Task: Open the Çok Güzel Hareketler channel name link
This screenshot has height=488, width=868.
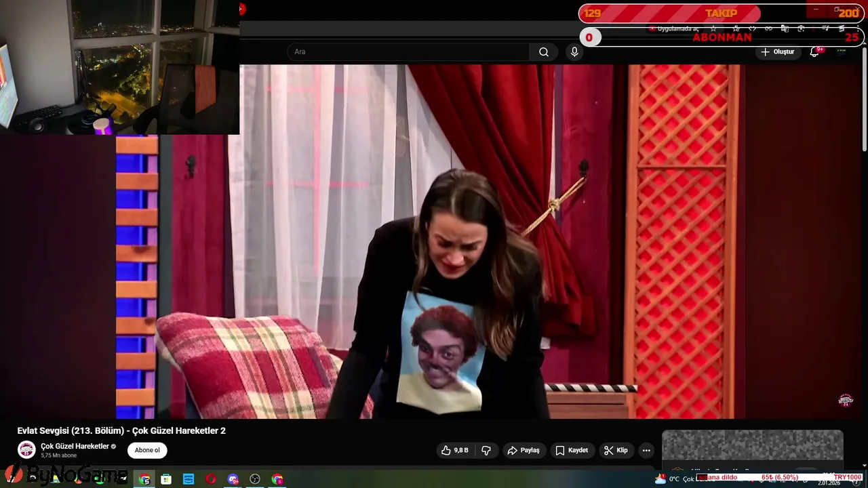Action: [x=75, y=446]
